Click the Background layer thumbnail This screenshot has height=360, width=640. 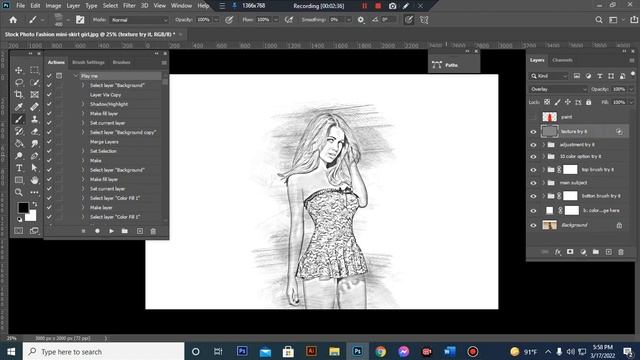pos(549,225)
